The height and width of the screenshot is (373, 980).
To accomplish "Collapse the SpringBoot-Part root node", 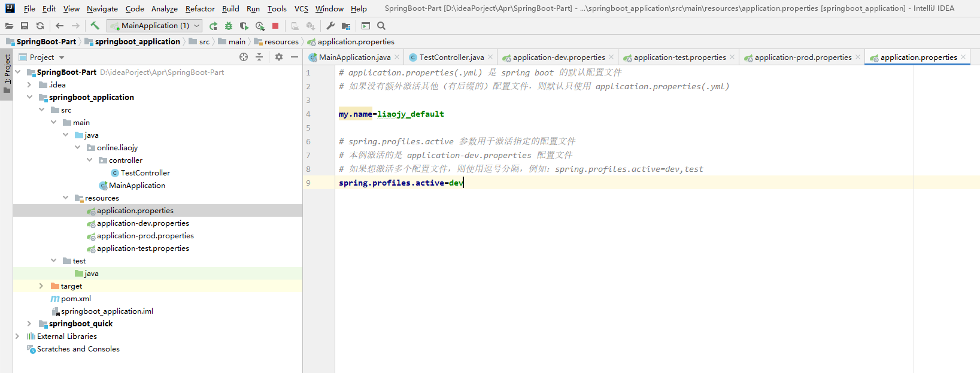I will click(17, 72).
